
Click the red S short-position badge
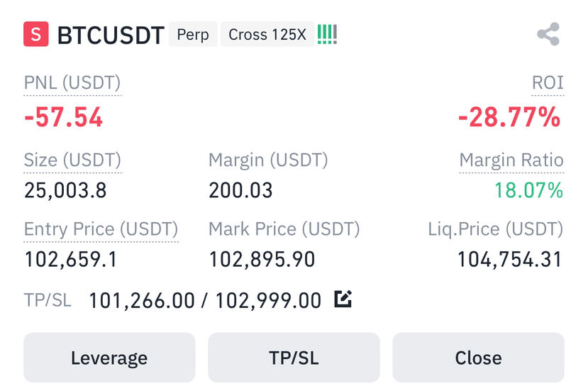[36, 34]
